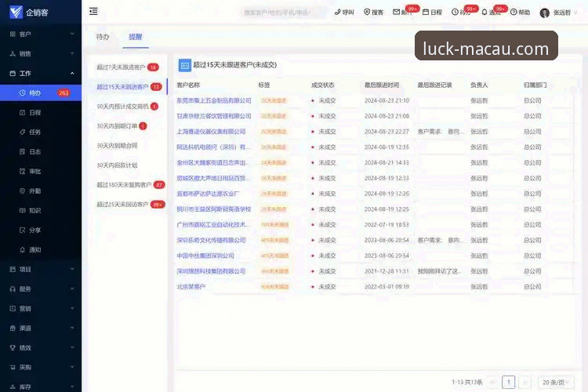Select 超过7天未跟进客户 reminder category
This screenshot has height=392, width=588.
(128, 67)
